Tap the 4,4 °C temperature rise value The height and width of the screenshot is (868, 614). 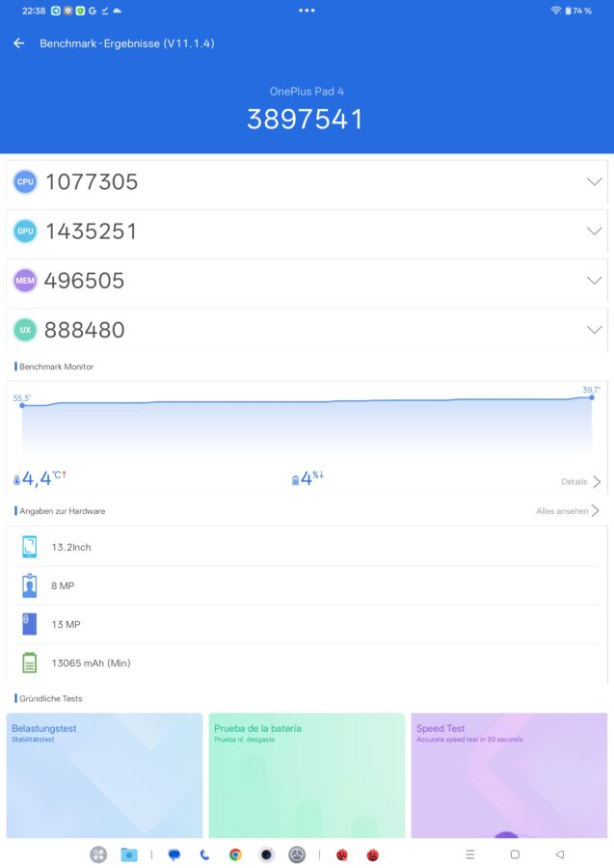coord(43,478)
